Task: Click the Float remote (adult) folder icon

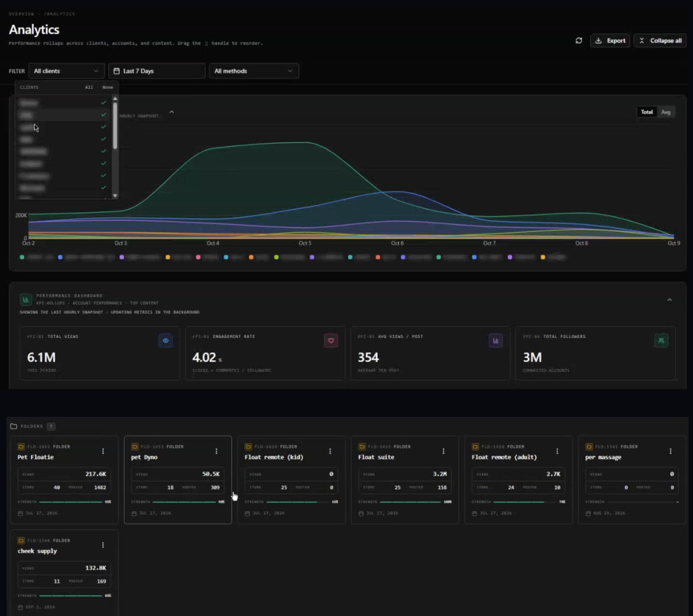Action: coord(475,446)
